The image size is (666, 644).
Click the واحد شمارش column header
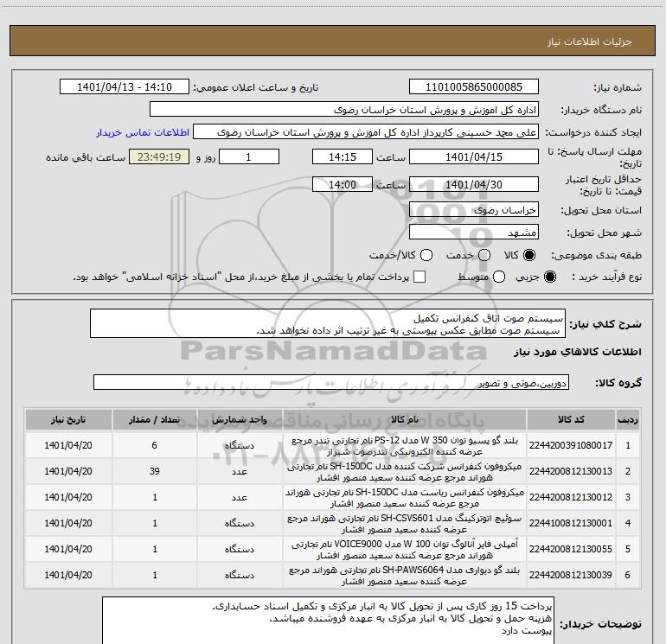click(x=240, y=420)
